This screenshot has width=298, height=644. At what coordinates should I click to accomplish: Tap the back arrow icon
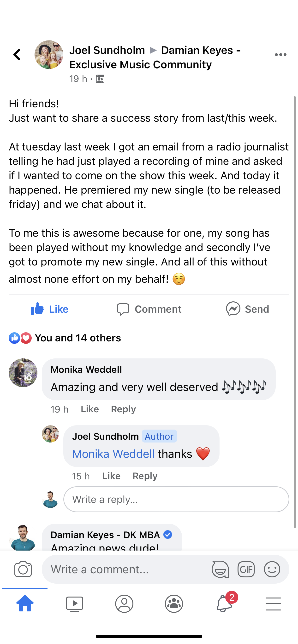tap(17, 55)
